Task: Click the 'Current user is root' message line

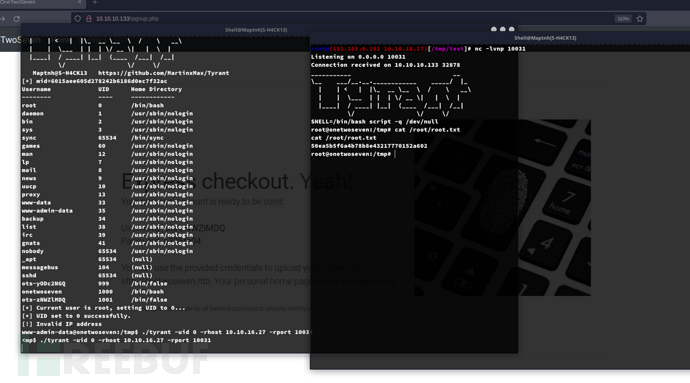Action: click(x=104, y=308)
